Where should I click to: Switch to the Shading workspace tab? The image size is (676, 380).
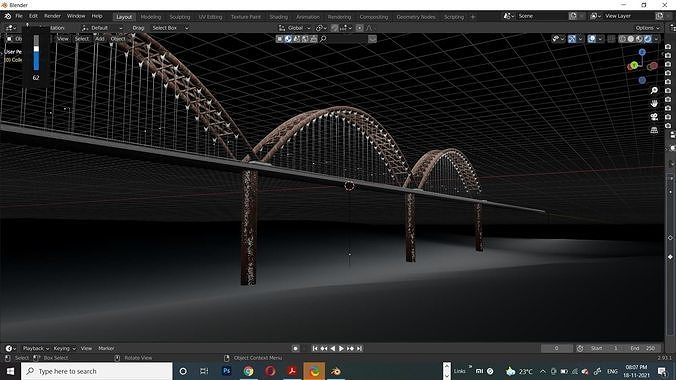(x=279, y=17)
